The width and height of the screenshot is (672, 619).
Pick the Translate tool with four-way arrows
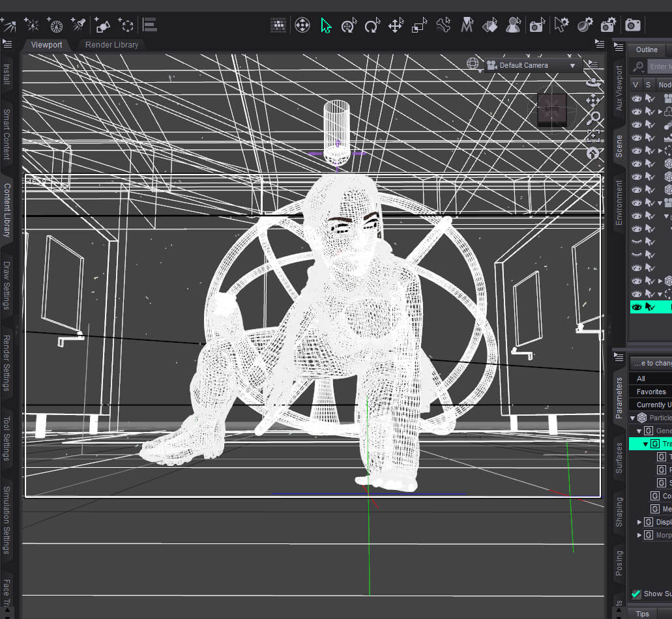pos(396,25)
